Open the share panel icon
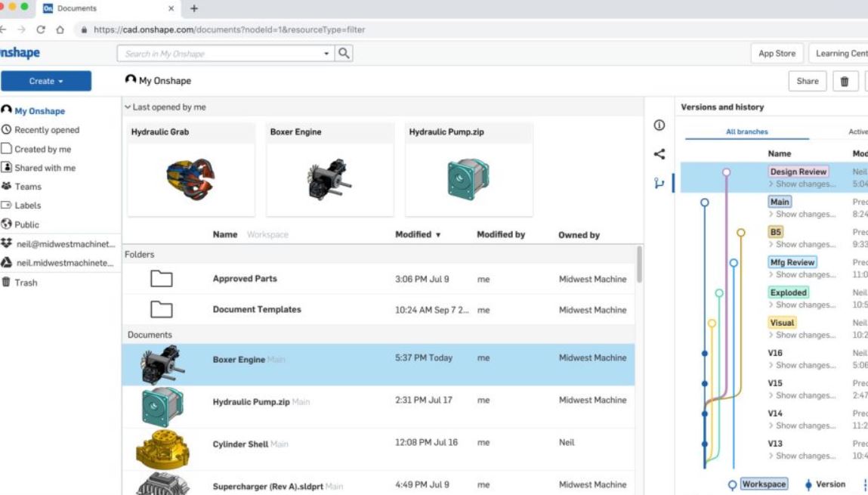This screenshot has height=495, width=868. (659, 154)
